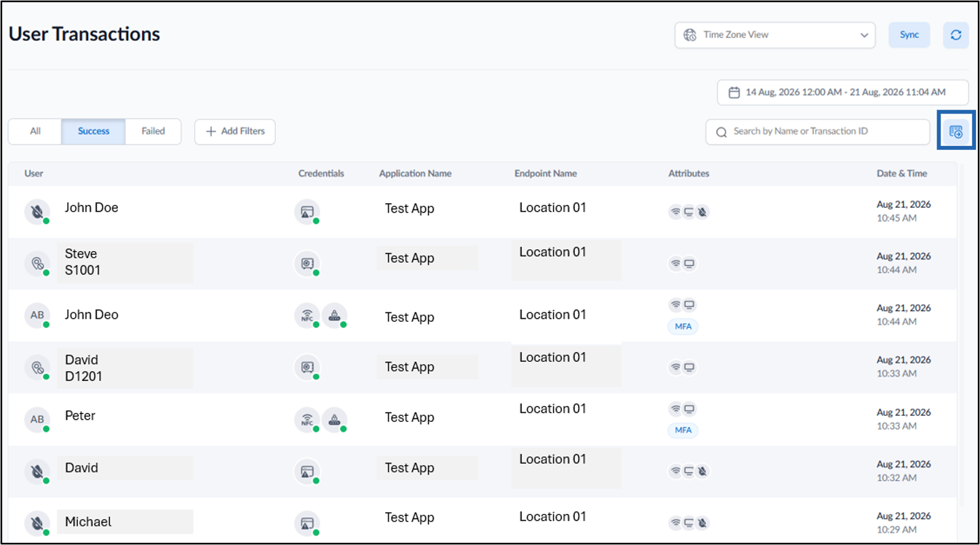Click Steve S1001's fingerprint avatar icon
This screenshot has width=980, height=545.
(x=37, y=264)
